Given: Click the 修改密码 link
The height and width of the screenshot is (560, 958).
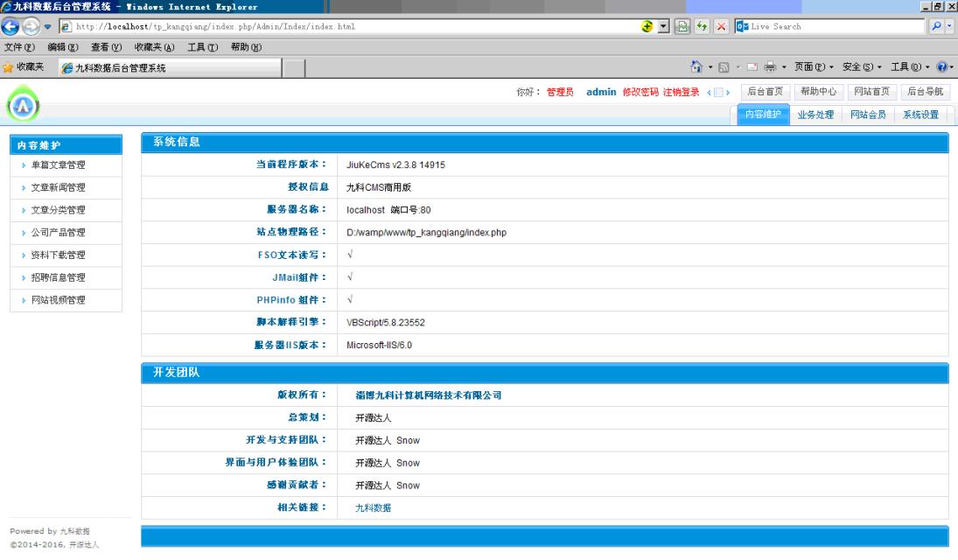Looking at the screenshot, I should tap(640, 93).
